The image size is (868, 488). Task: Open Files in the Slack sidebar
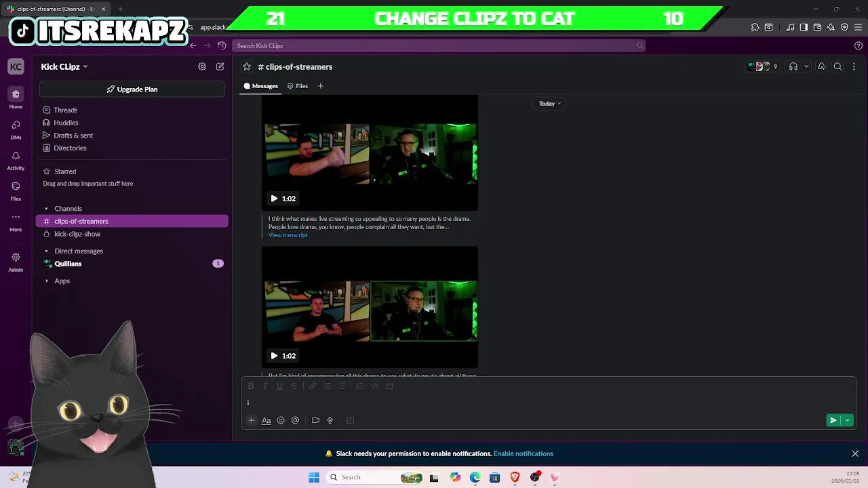coord(16,190)
